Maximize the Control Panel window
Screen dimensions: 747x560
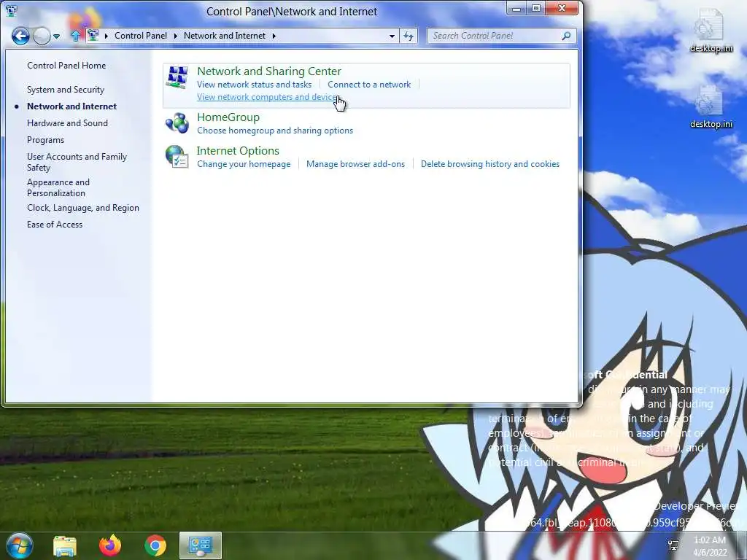tap(536, 8)
